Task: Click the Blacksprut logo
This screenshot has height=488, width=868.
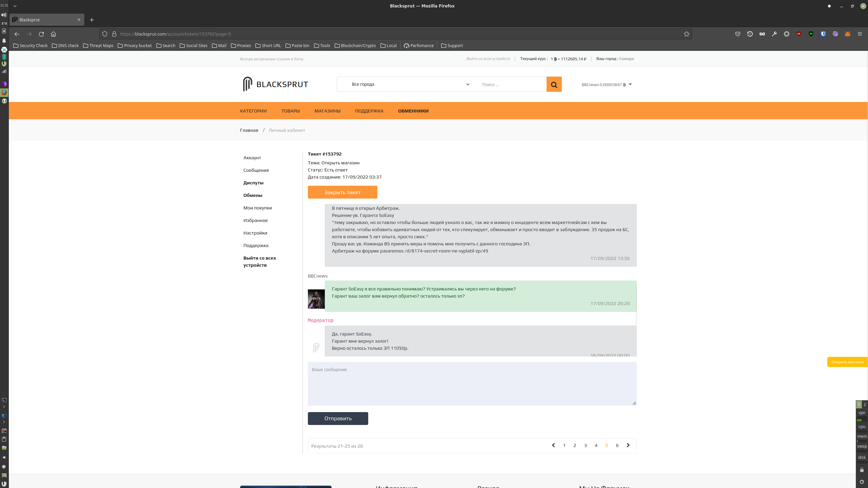Action: pyautogui.click(x=275, y=84)
